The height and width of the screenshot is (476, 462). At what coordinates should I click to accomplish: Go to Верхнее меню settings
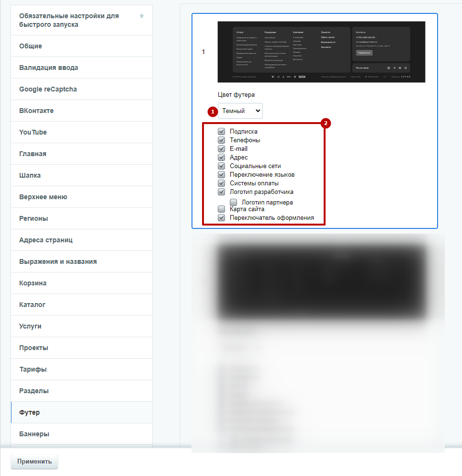82,197
